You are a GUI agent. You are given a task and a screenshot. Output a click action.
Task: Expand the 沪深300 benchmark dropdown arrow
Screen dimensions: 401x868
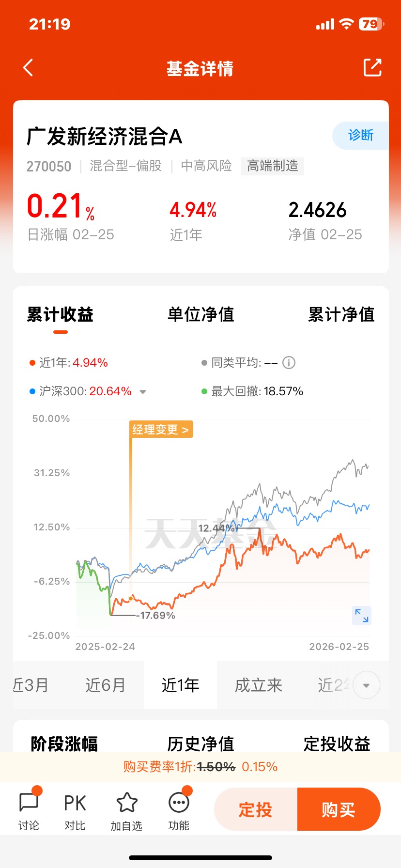(x=143, y=392)
